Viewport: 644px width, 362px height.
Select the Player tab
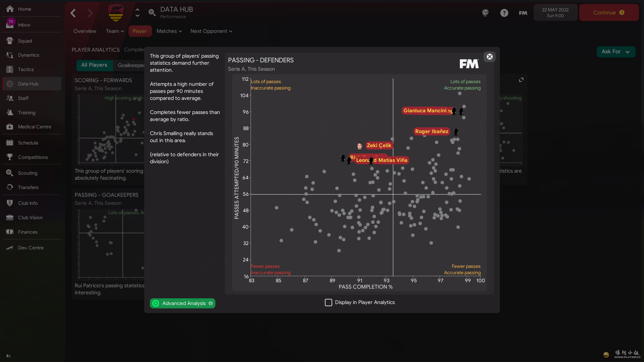click(140, 31)
